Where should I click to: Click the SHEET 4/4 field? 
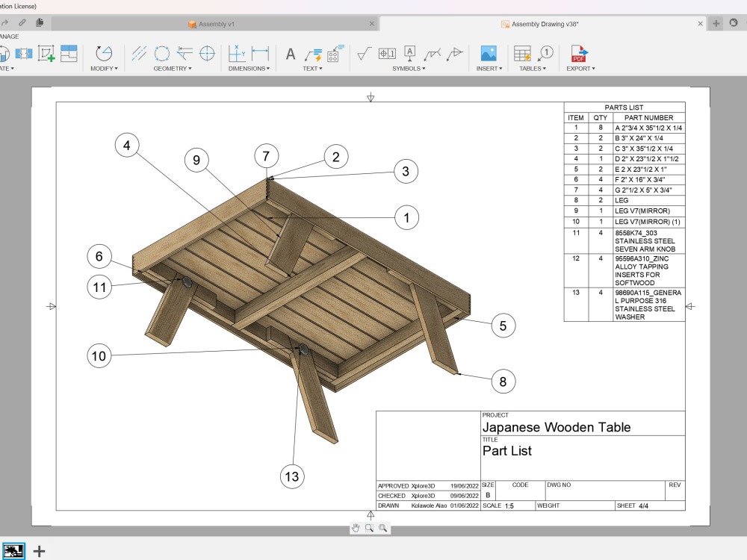(x=650, y=505)
